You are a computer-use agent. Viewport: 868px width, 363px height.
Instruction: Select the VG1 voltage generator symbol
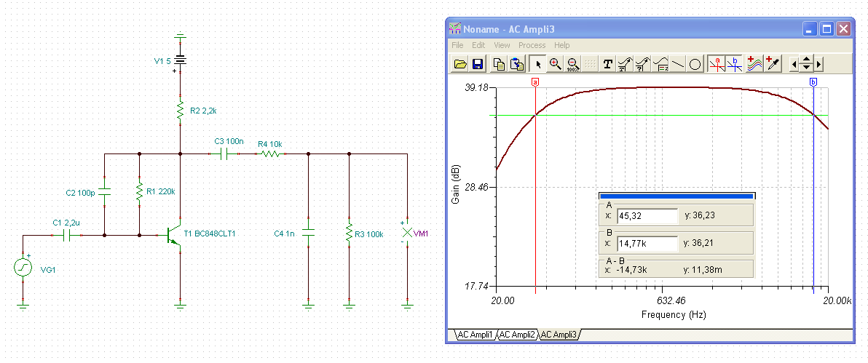pos(23,268)
